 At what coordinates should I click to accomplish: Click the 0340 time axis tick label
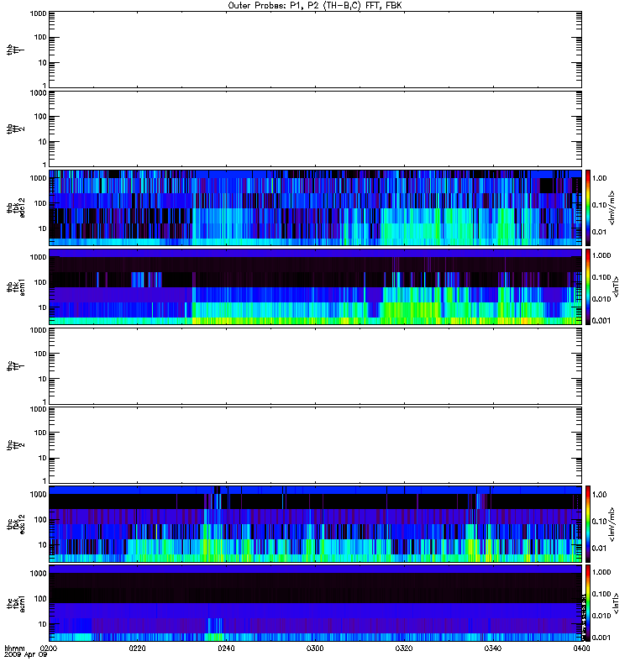(x=493, y=648)
